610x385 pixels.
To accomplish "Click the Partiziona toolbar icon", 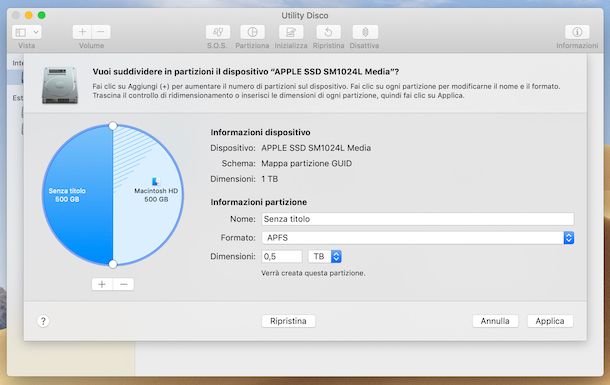I will [x=252, y=32].
